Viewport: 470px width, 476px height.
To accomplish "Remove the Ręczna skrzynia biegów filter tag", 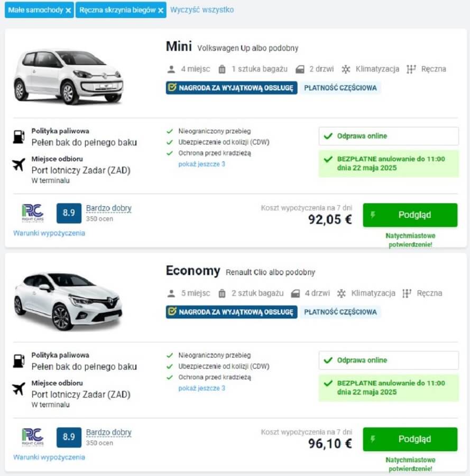I will [160, 10].
